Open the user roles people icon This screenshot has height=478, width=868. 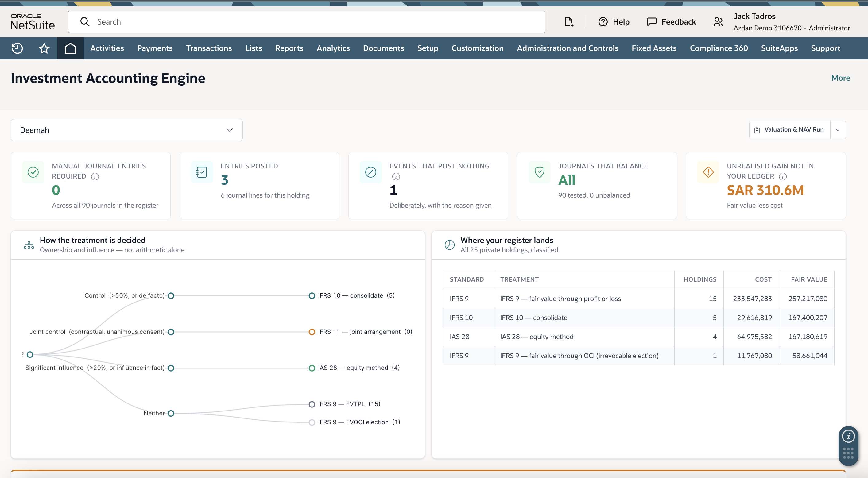[x=718, y=22]
